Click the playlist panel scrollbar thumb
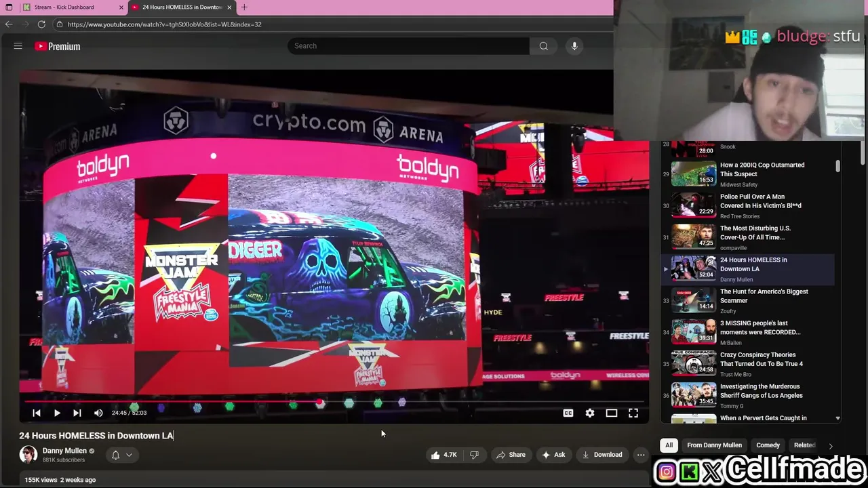This screenshot has height=488, width=868. [x=838, y=166]
